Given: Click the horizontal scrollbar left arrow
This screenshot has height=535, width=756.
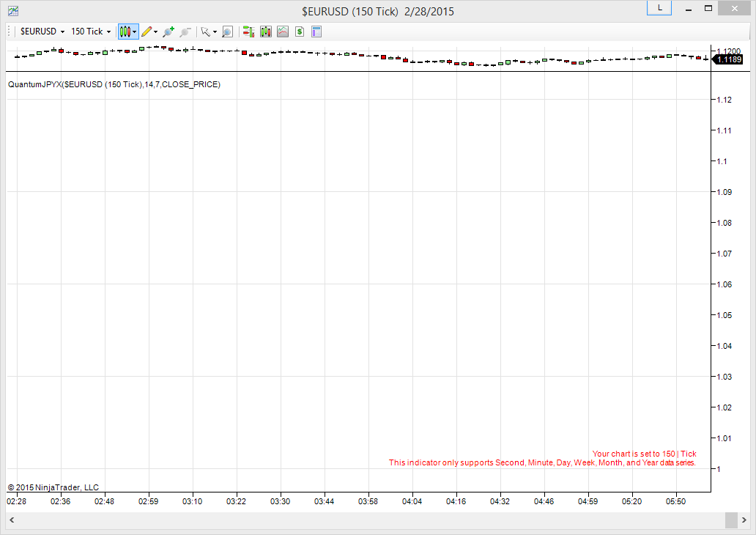Looking at the screenshot, I should pyautogui.click(x=12, y=520).
